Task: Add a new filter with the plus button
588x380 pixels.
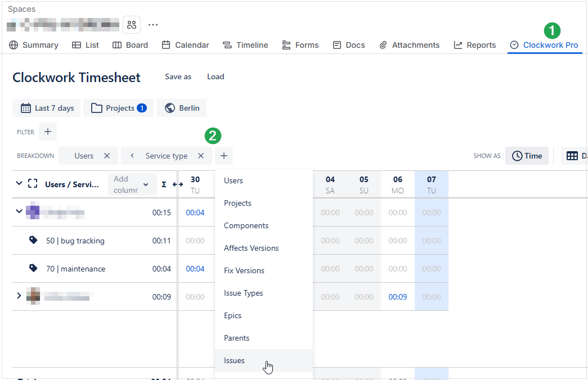Action: [48, 132]
